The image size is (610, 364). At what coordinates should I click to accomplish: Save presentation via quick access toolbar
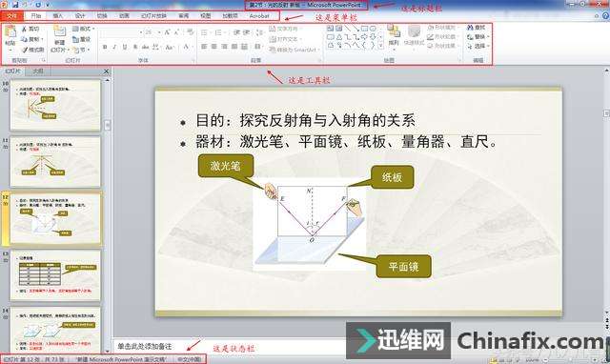click(15, 5)
